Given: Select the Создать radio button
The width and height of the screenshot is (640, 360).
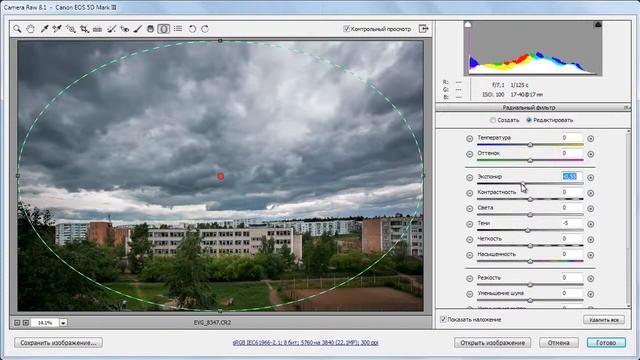Looking at the screenshot, I should tap(493, 120).
